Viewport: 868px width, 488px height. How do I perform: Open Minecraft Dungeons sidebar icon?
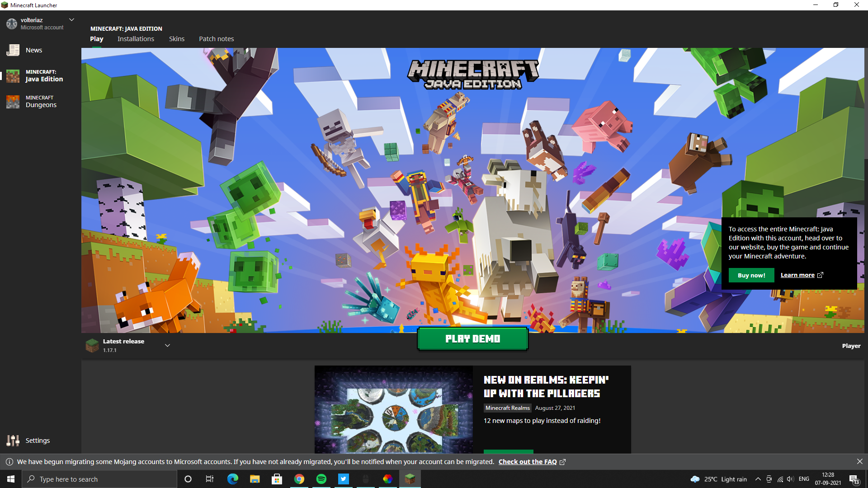[x=13, y=102]
